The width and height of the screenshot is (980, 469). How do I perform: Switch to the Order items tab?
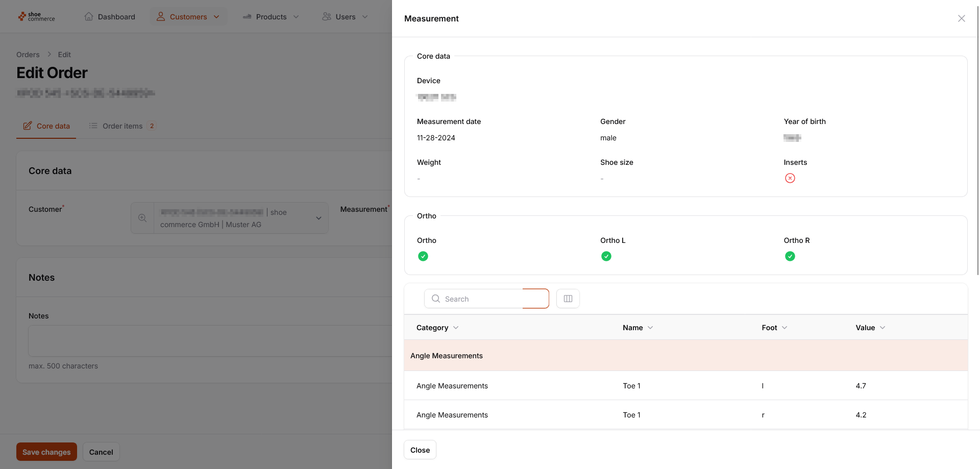[122, 126]
